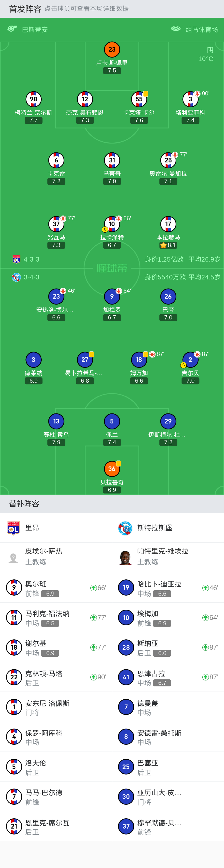Viewport: 224px width, 868px height.
Task: Open the Strasbourg club crest in substitutes
Action: [125, 528]
